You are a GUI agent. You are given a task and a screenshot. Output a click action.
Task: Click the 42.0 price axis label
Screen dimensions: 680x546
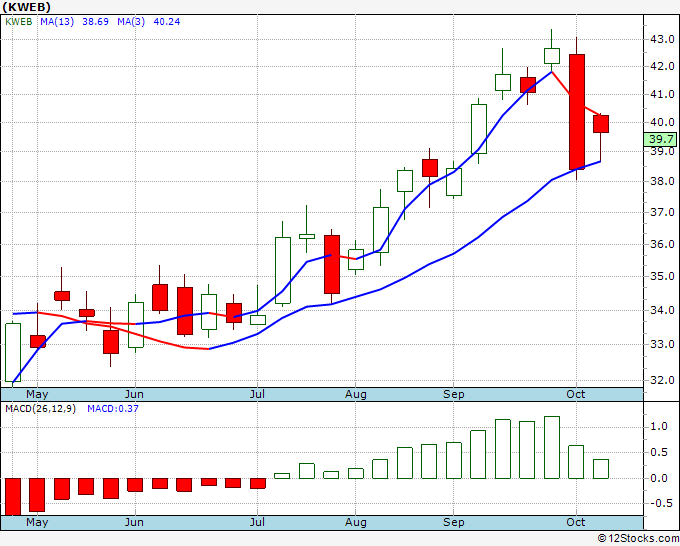point(662,66)
